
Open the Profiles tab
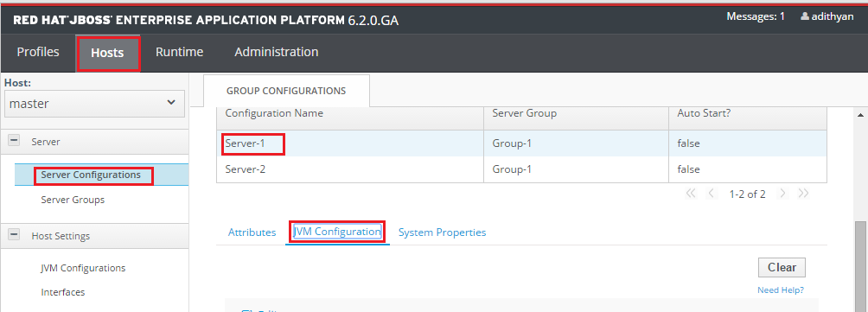point(38,52)
